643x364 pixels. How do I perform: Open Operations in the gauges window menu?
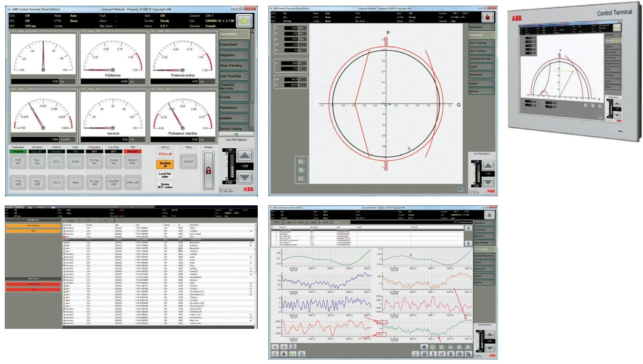click(x=234, y=34)
